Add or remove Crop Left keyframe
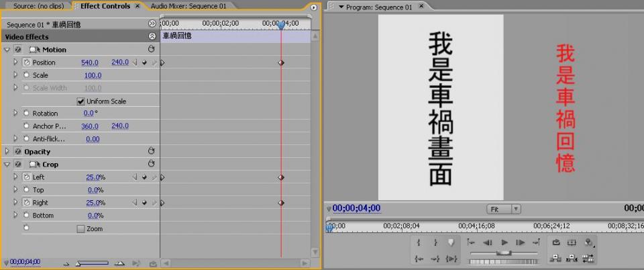The image size is (644, 270). [x=144, y=177]
